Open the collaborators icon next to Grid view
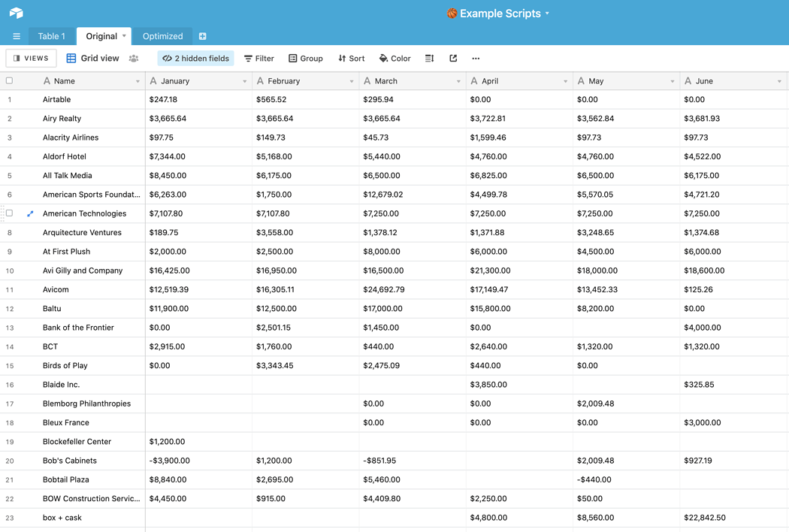 pyautogui.click(x=134, y=58)
